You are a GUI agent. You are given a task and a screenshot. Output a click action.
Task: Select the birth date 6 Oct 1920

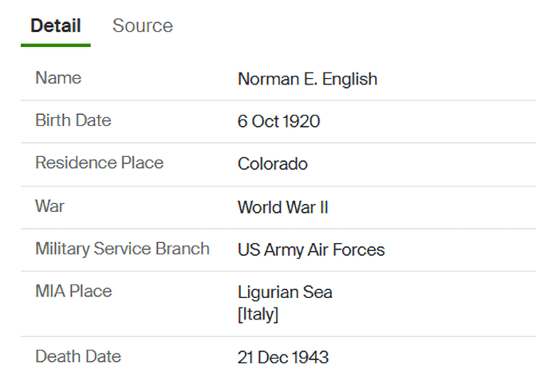278,121
